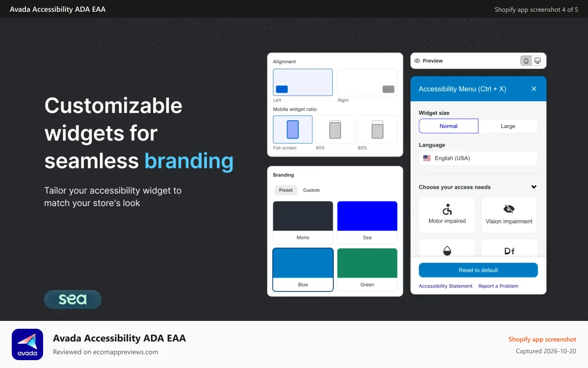The width and height of the screenshot is (588, 368).
Task: Click Reviewed on ecomappreviews.com text
Action: [x=106, y=352]
